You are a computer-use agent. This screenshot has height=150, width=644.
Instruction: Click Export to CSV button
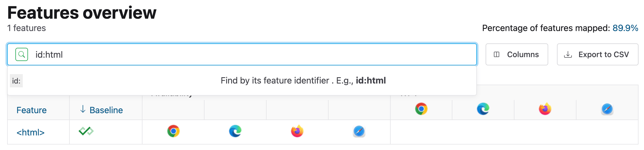point(597,54)
